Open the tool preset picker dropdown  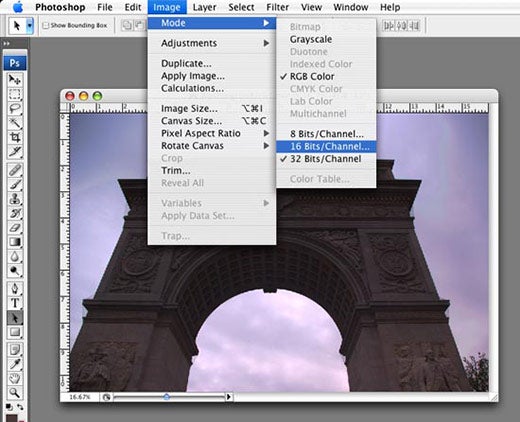[x=30, y=25]
